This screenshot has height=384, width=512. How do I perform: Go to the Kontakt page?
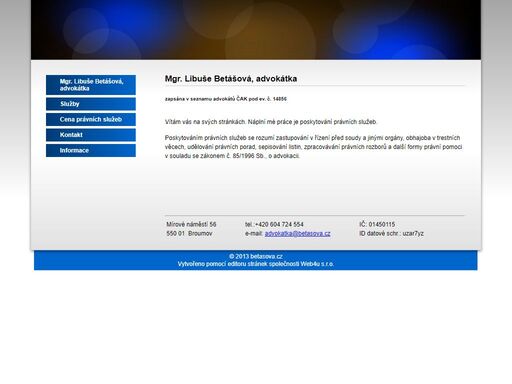pyautogui.click(x=91, y=135)
